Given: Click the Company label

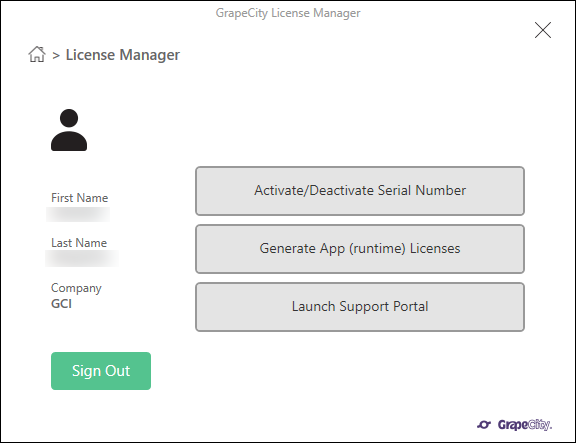Looking at the screenshot, I should (76, 288).
